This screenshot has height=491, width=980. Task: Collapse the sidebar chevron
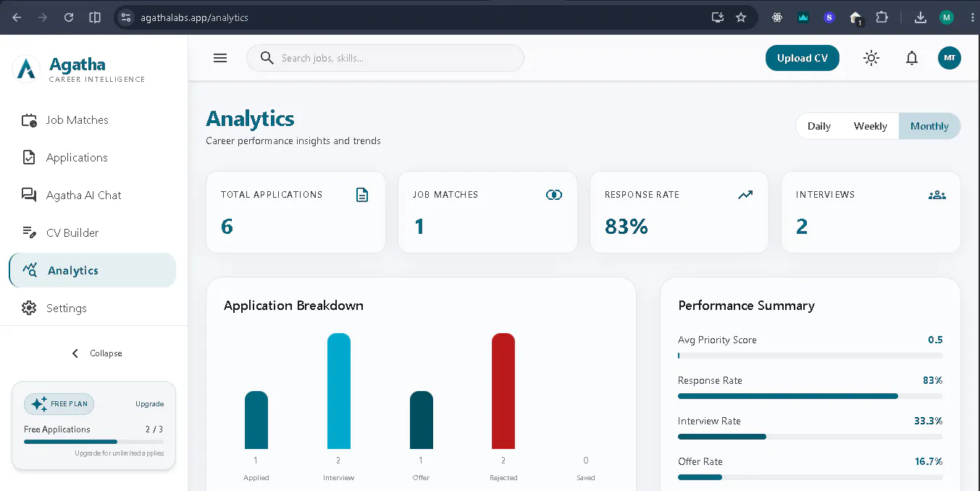[75, 353]
